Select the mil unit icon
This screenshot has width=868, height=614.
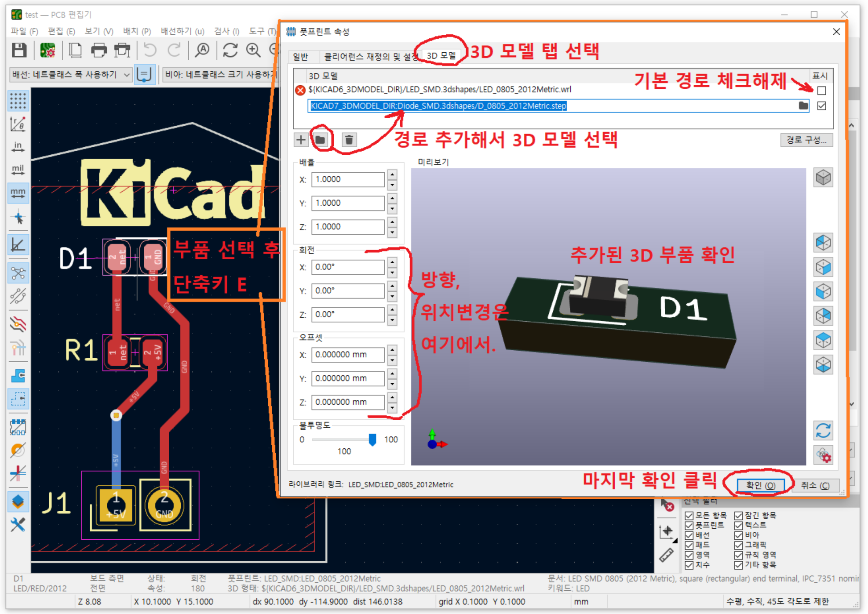coord(18,170)
